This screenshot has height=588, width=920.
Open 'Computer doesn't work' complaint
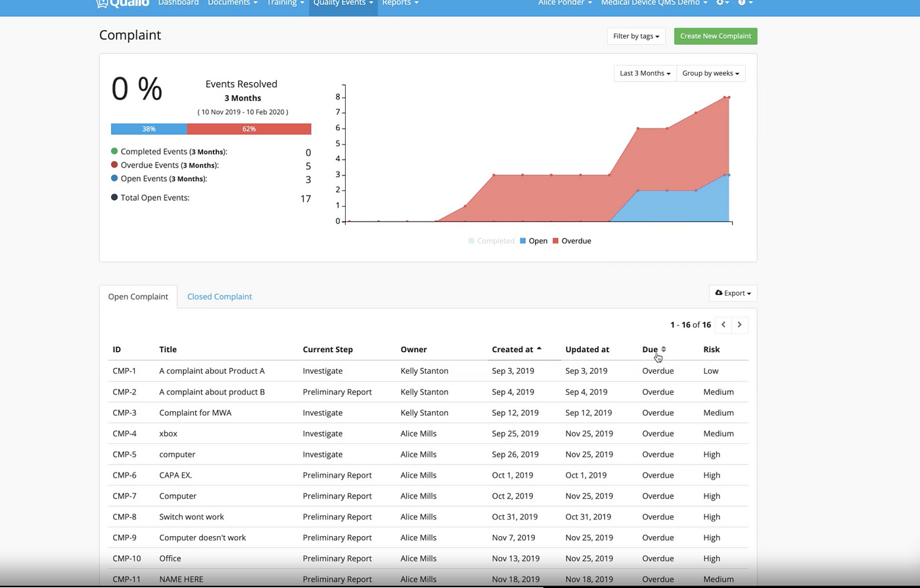point(202,537)
